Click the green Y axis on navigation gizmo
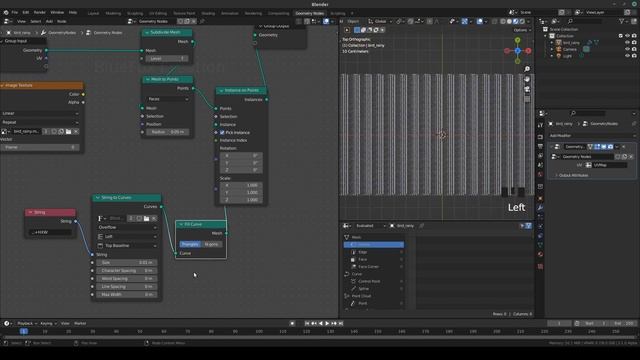 click(x=518, y=40)
